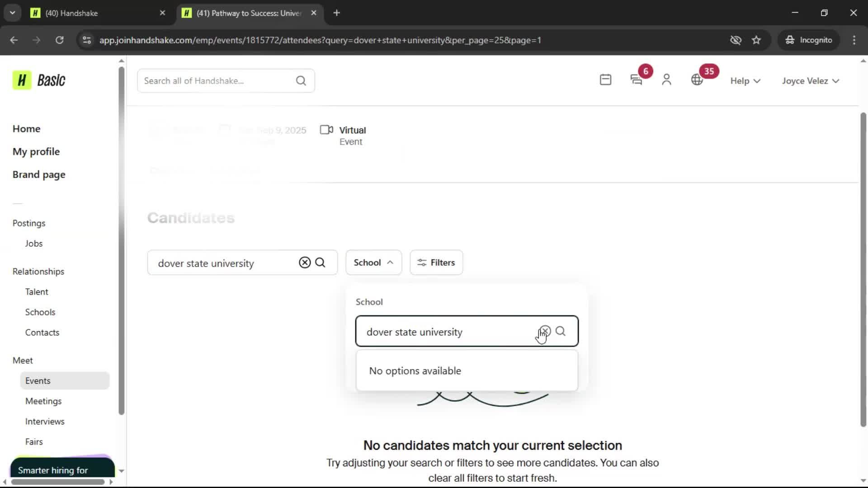The image size is (868, 488).
Task: Open the tab search dropdown arrow
Action: 13,13
